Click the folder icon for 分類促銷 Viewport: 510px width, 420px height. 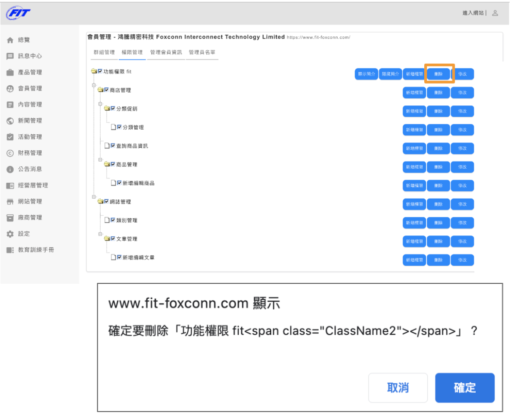pyautogui.click(x=107, y=108)
